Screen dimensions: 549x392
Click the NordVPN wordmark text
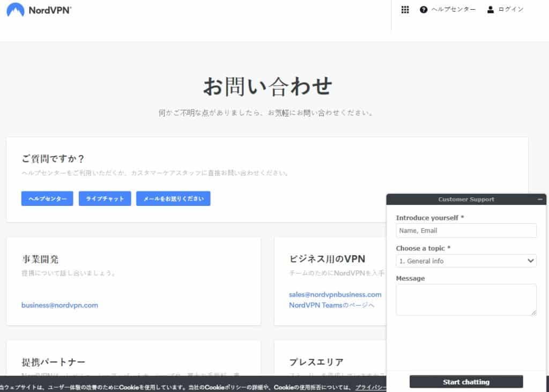pyautogui.click(x=50, y=10)
